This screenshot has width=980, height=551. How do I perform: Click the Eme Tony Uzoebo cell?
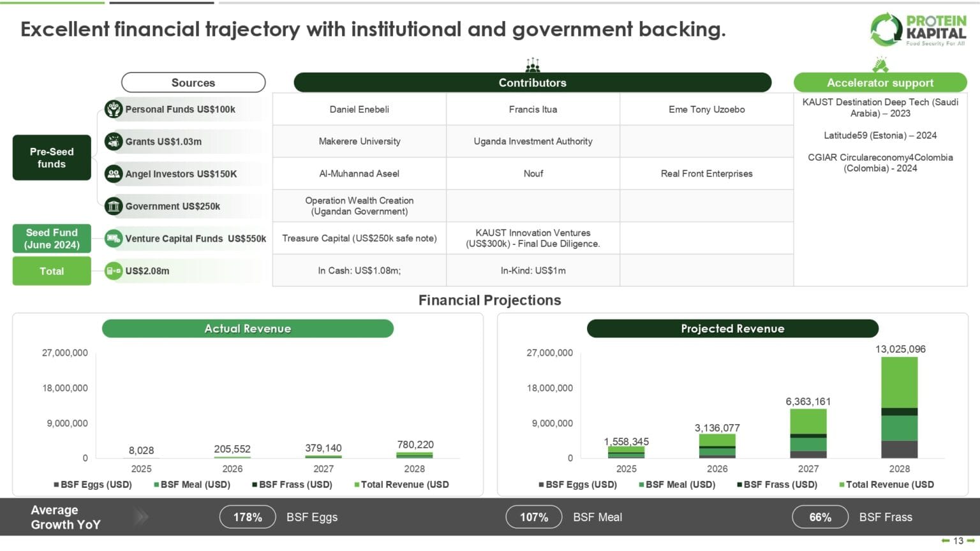707,109
